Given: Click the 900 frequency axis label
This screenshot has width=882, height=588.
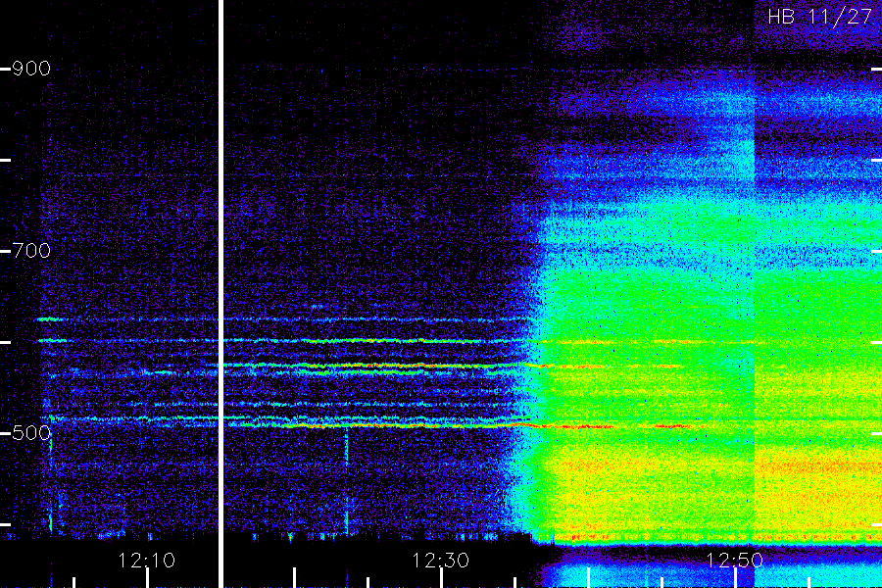Looking at the screenshot, I should point(31,69).
